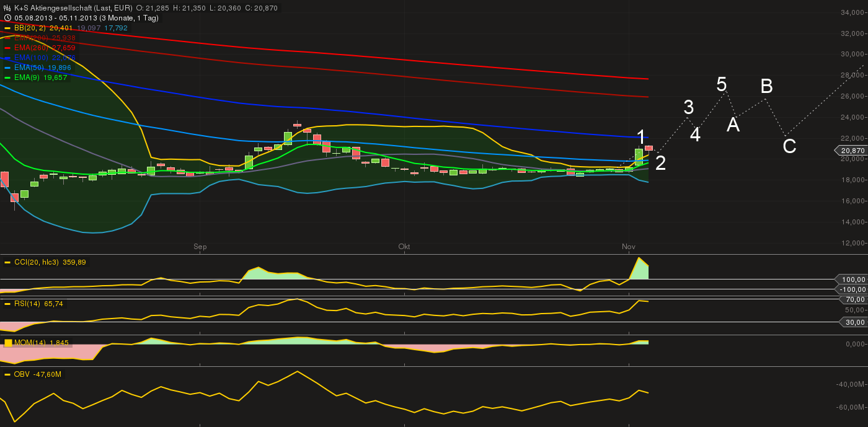
Task: Click the RSI(14) 65,74 indicator label
Action: tap(38, 304)
